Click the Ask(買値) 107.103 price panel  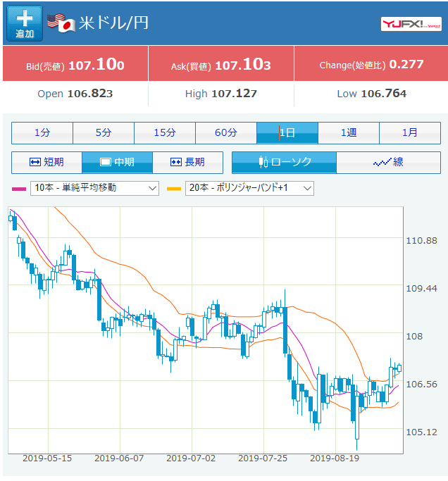220,65
